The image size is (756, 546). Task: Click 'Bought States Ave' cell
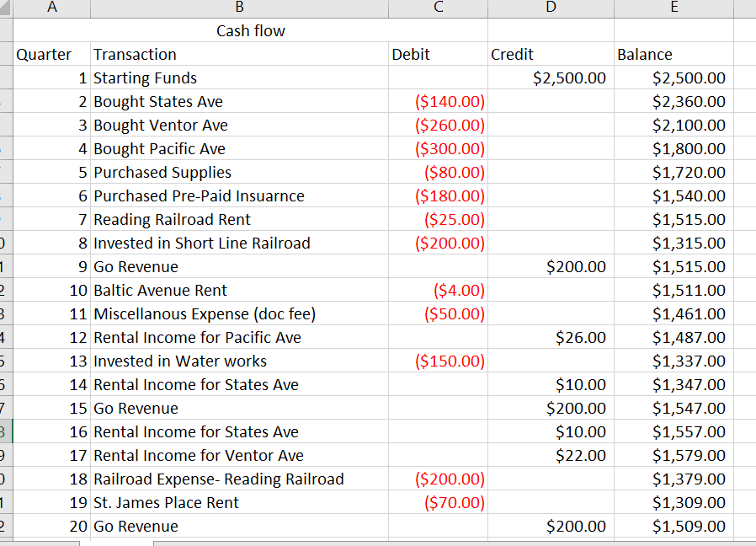[x=239, y=101]
